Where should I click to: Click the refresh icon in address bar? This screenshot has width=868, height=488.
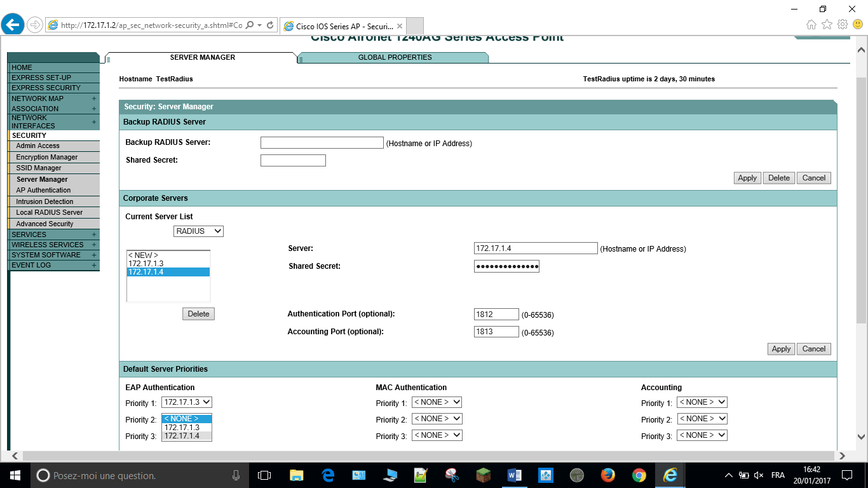coord(270,25)
